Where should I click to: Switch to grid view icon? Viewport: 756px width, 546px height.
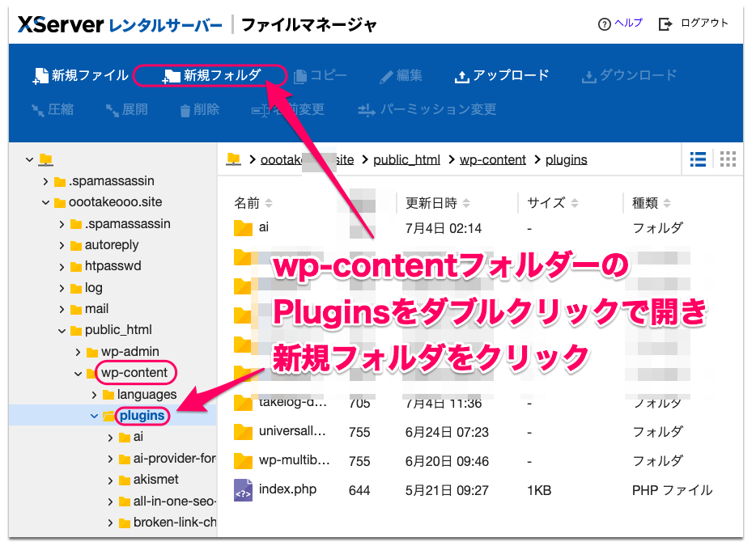pyautogui.click(x=728, y=159)
